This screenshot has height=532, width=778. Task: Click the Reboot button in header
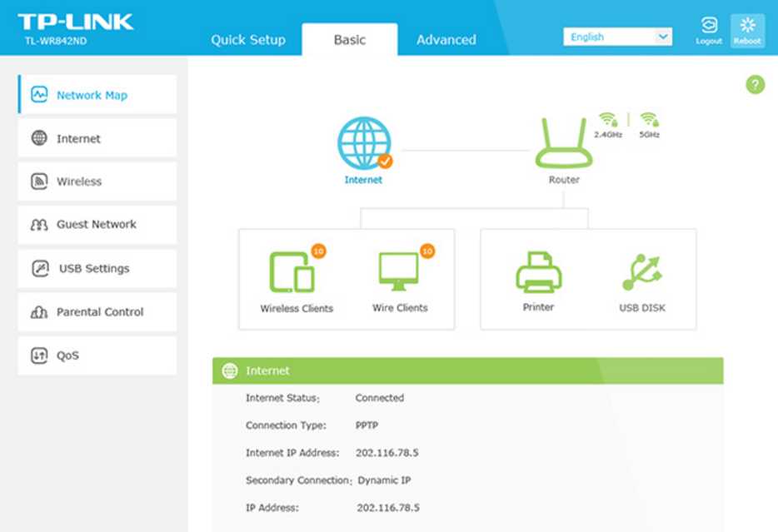click(x=747, y=30)
